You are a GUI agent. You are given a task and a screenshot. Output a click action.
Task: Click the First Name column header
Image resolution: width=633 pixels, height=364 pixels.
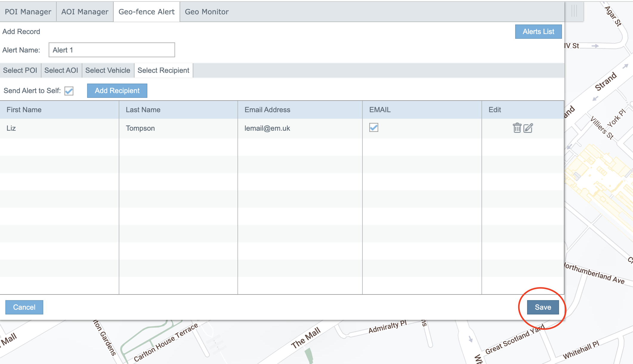(x=24, y=110)
